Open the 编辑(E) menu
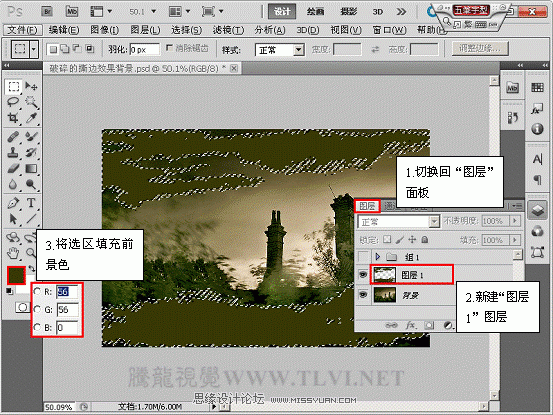This screenshot has height=415, width=553. [64, 30]
